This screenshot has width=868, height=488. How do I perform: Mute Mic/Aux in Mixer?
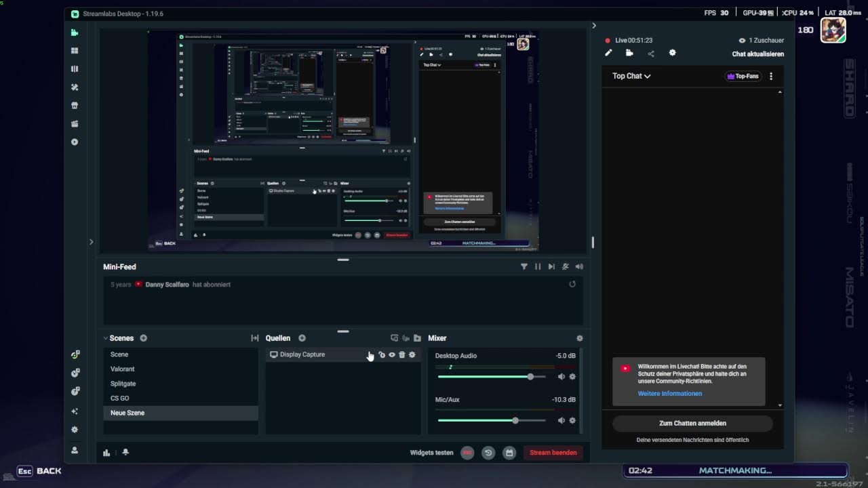pos(561,420)
